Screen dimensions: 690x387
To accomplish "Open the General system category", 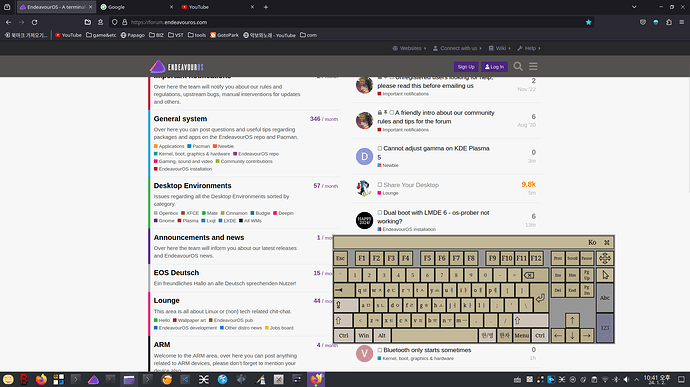I will [180, 119].
